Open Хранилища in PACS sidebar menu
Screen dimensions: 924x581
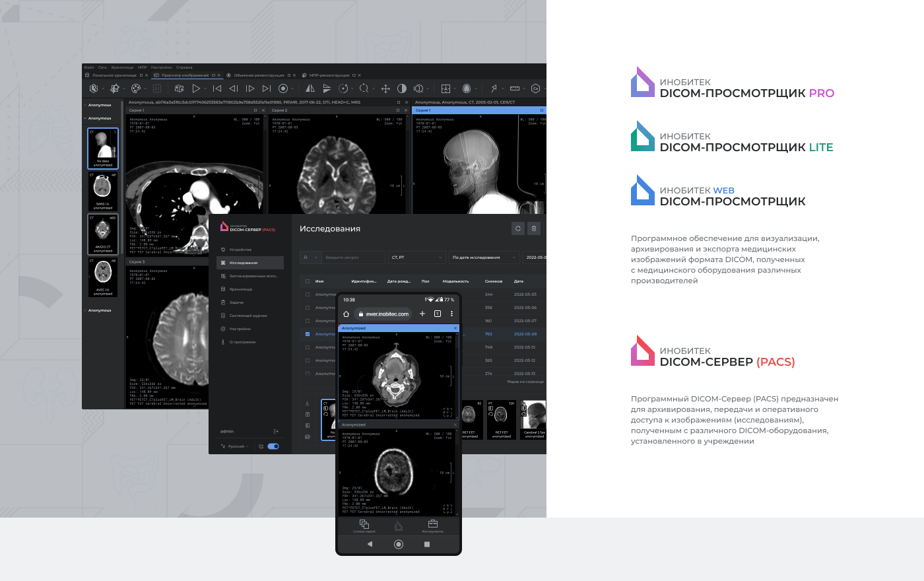(x=241, y=289)
